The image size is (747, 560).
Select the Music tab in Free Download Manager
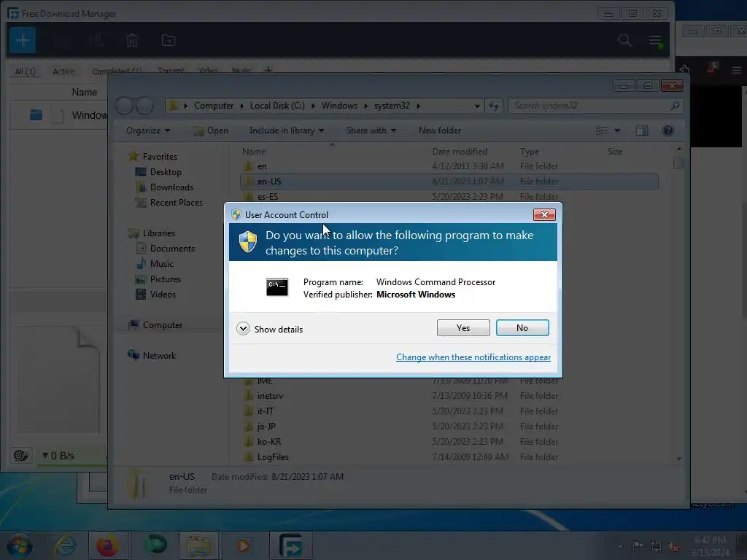(241, 71)
